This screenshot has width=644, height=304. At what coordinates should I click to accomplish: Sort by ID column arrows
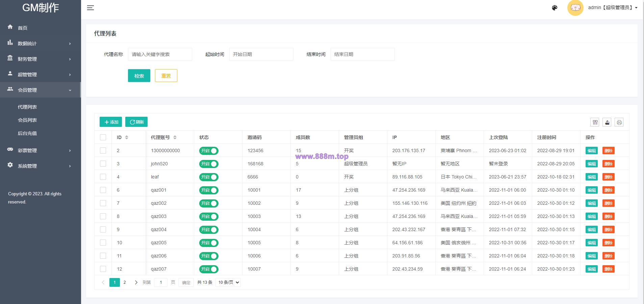127,137
